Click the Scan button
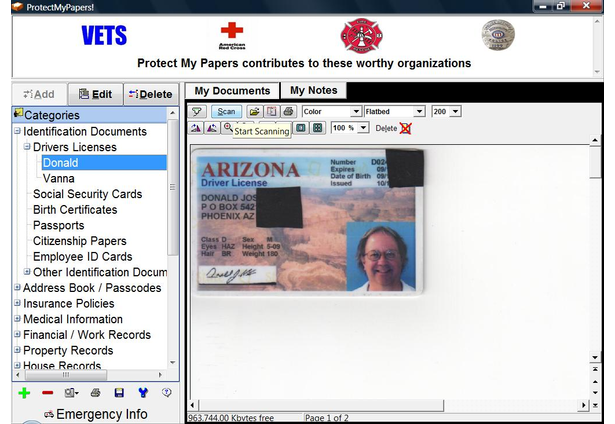The image size is (615, 424). pyautogui.click(x=226, y=112)
